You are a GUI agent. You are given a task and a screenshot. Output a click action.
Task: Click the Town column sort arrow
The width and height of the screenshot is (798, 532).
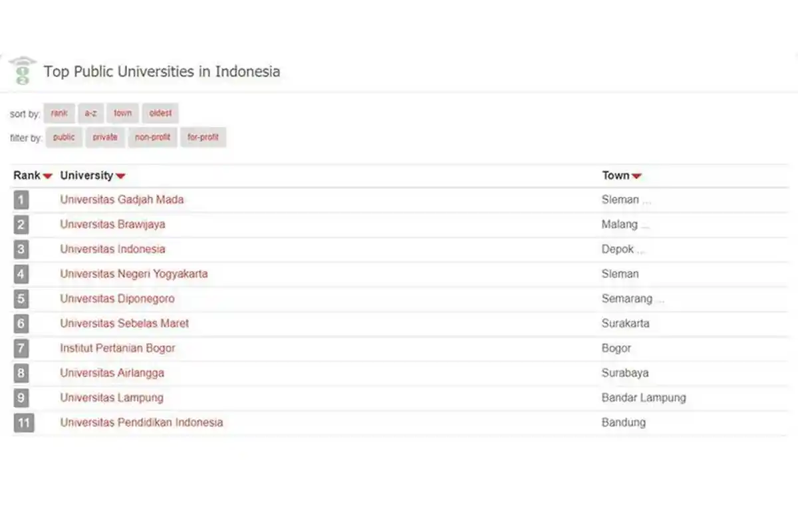tap(636, 176)
